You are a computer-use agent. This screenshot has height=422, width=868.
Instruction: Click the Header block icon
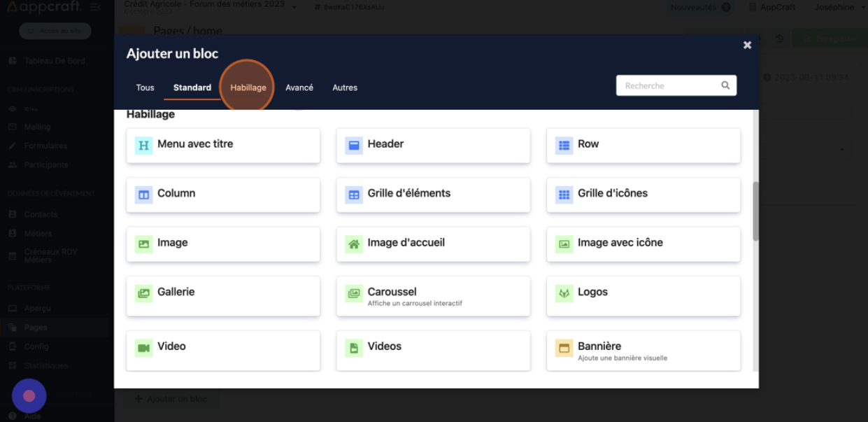354,146
